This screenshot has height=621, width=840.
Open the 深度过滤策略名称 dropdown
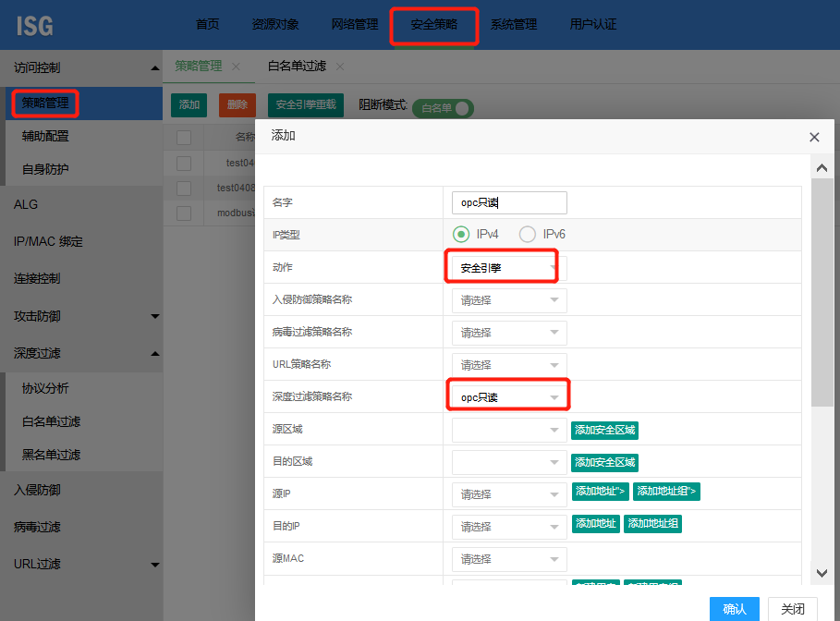click(x=508, y=397)
